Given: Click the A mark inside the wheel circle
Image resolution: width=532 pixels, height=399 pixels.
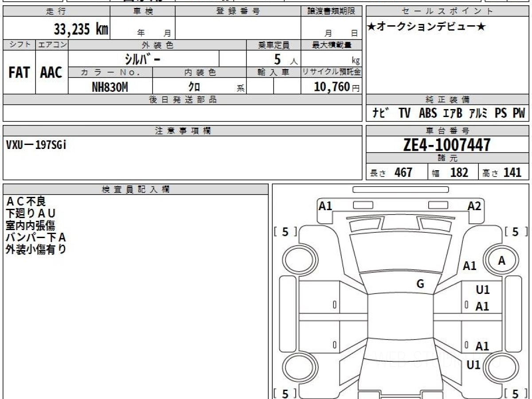Looking at the screenshot, I should point(501,261).
